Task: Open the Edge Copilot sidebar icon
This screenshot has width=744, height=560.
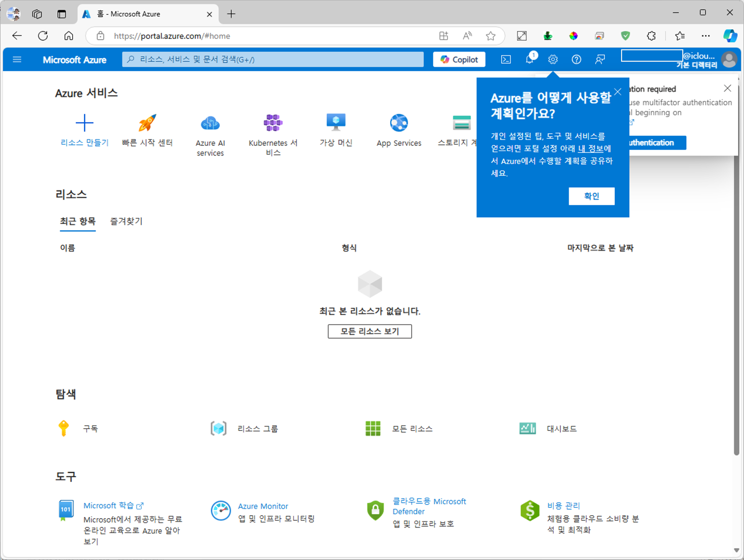Action: pos(730,36)
